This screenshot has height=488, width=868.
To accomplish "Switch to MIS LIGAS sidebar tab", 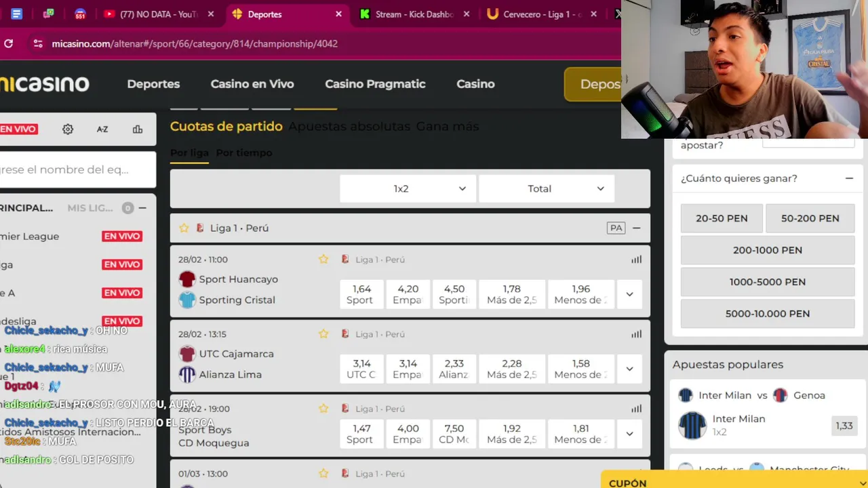I will (x=90, y=208).
